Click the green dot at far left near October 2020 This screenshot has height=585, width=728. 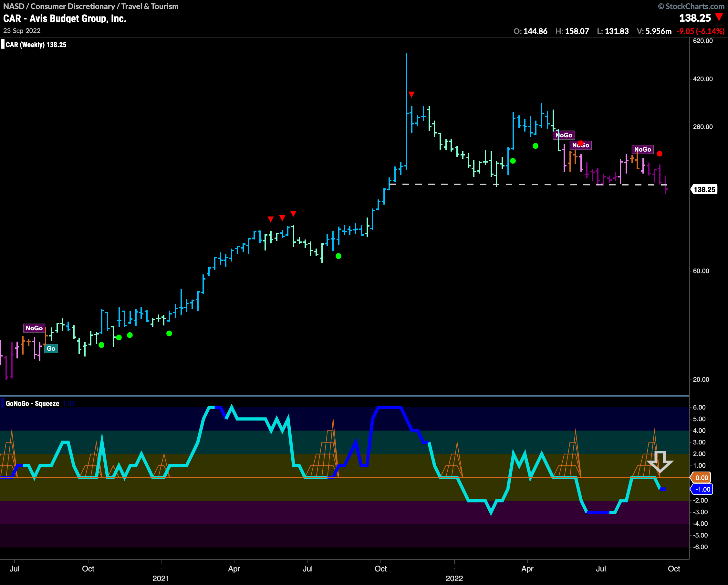(101, 345)
